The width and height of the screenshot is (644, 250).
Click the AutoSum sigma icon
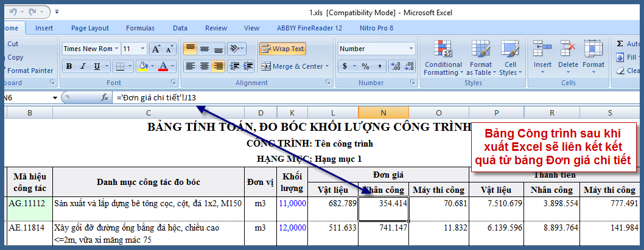[620, 44]
